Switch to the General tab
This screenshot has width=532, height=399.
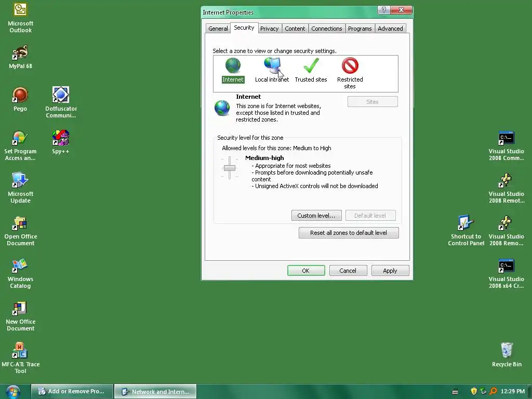tap(218, 29)
